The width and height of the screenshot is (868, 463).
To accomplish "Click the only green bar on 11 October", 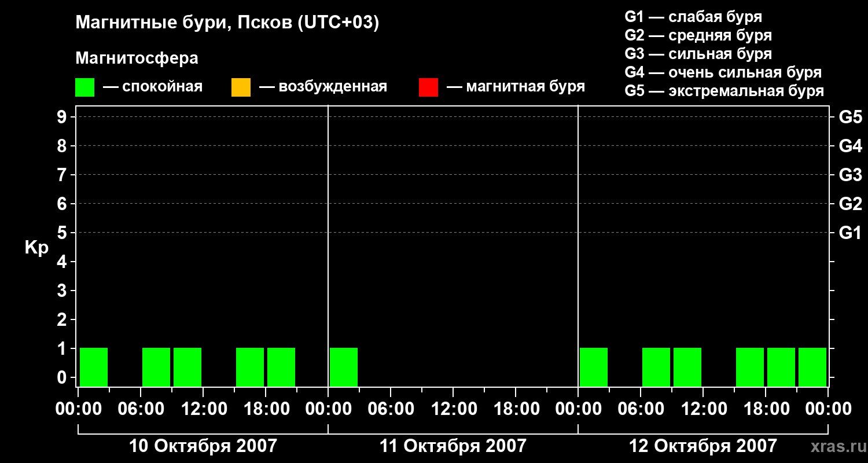I will point(344,367).
